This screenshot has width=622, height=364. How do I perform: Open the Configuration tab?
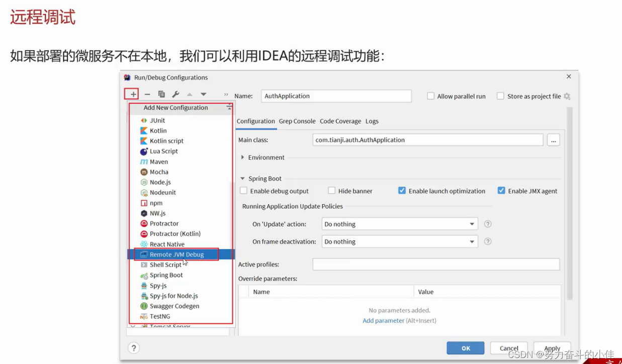point(256,121)
